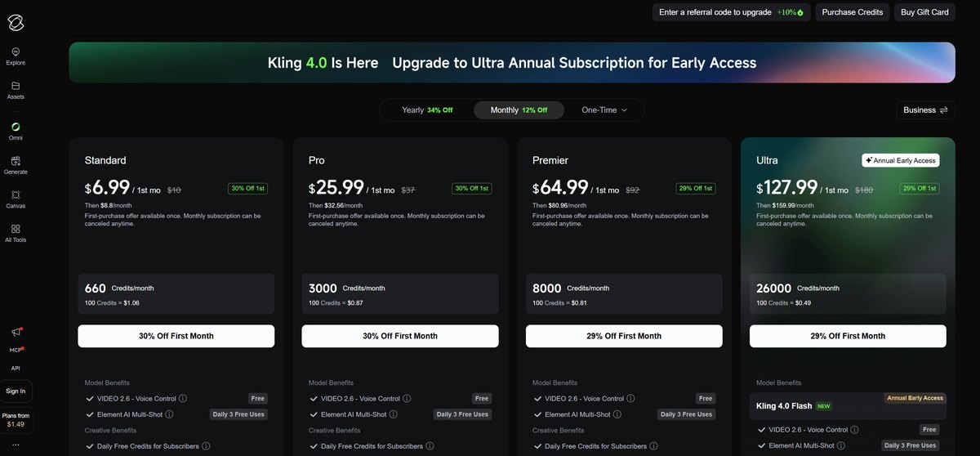The height and width of the screenshot is (456, 980).
Task: Click Enter a referral code to upgrade
Action: coord(731,12)
